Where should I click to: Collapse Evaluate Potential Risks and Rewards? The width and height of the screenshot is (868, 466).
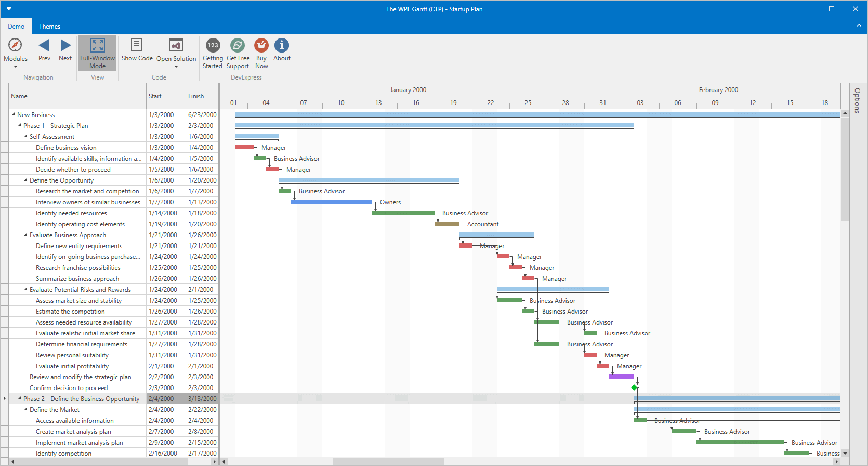[x=26, y=289]
